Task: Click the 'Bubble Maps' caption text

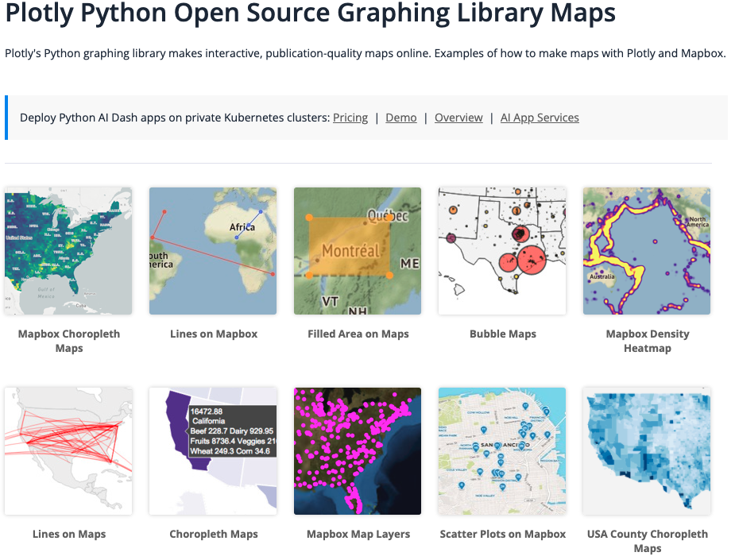Action: point(503,334)
